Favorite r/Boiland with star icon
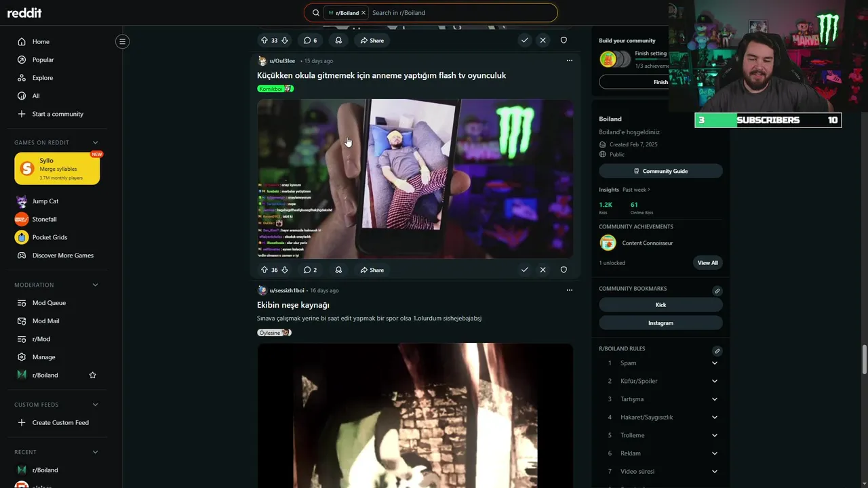 (x=93, y=375)
